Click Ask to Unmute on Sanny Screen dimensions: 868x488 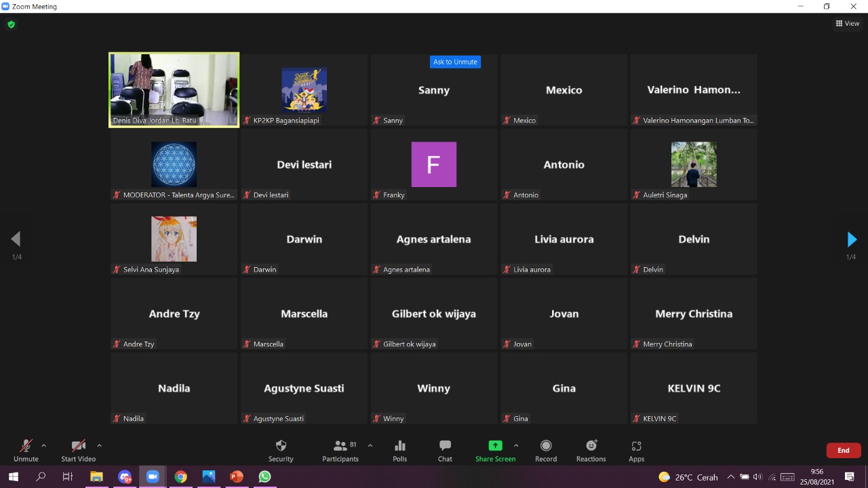[455, 62]
